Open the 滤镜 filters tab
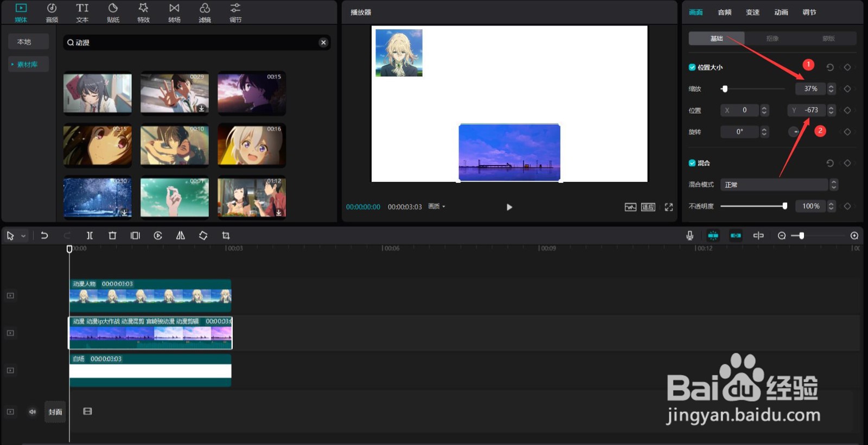868x445 pixels. coord(205,12)
